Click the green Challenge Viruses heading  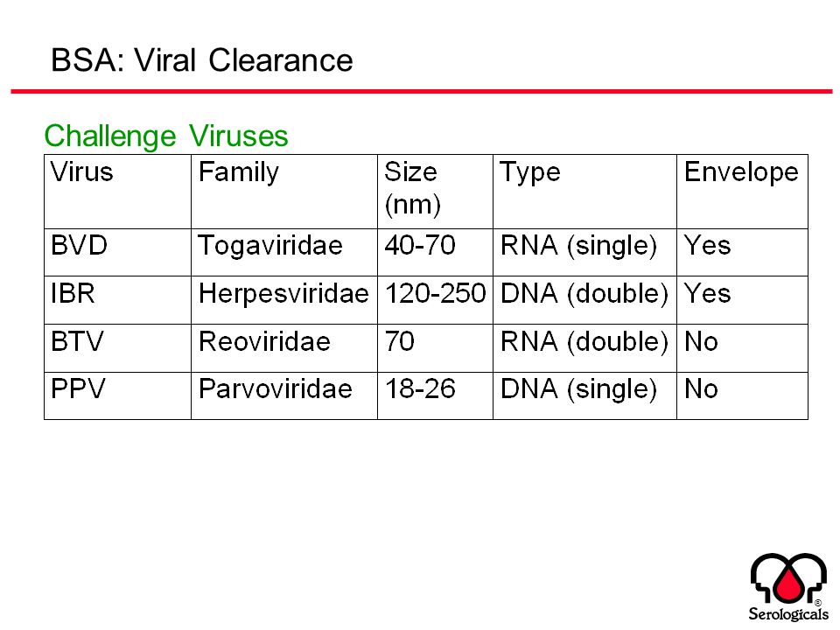click(166, 136)
